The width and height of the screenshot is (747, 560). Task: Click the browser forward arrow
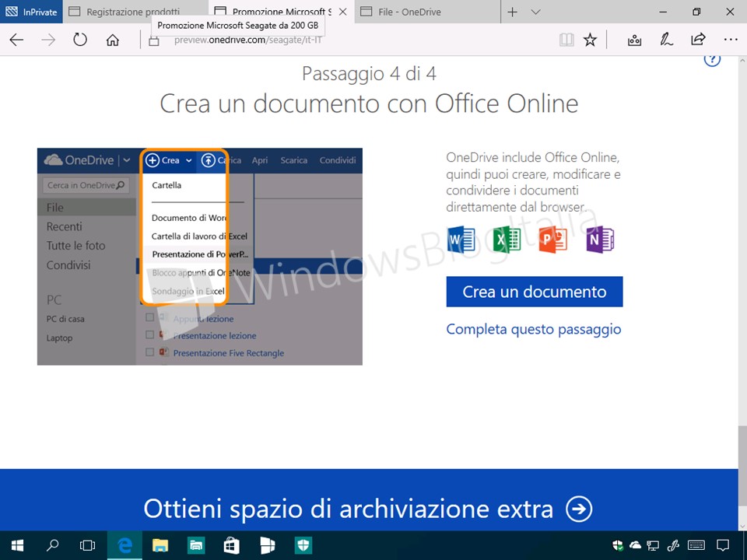[48, 40]
